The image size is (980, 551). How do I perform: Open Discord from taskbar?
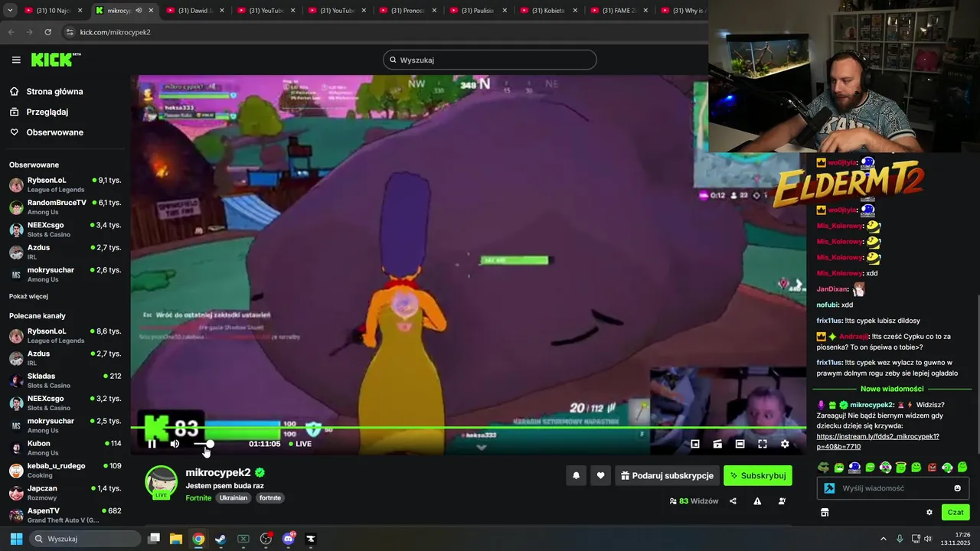(288, 539)
